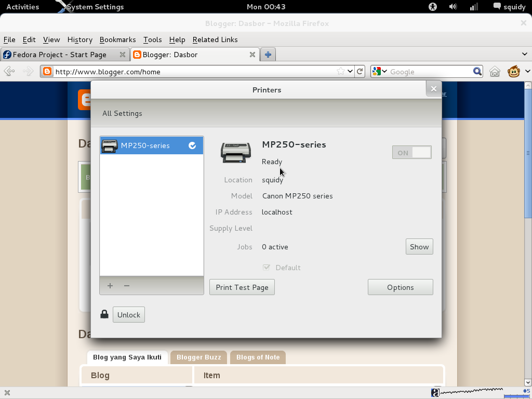Click the Google search engine icon
Viewport: 532px width, 399px height.
click(376, 71)
